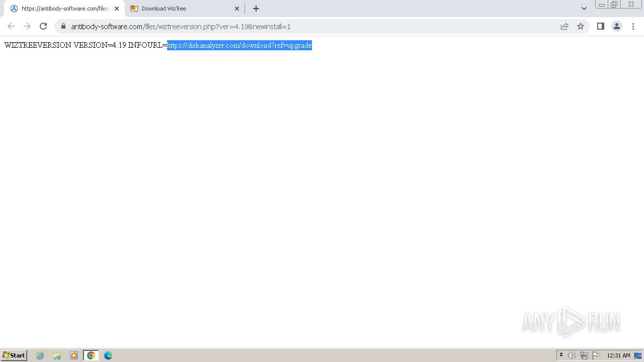The image size is (644, 362).
Task: Toggle the browser side panel
Action: [x=601, y=26]
